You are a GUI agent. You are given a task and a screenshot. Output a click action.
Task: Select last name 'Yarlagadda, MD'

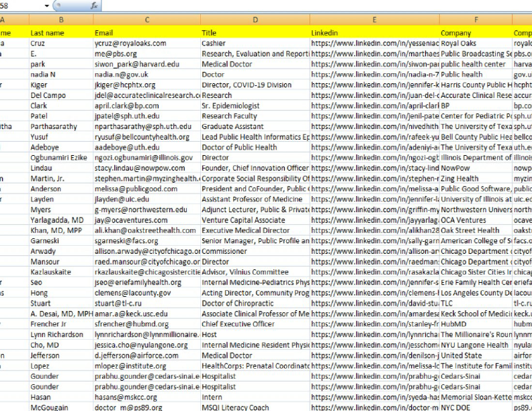[61, 220]
